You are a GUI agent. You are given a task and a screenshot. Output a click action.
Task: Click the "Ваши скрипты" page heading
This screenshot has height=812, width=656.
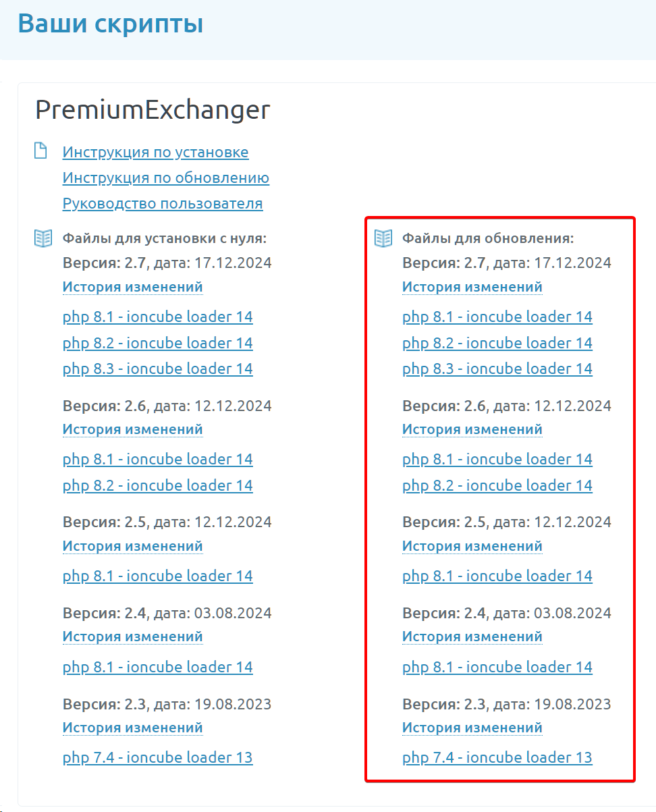tap(111, 24)
